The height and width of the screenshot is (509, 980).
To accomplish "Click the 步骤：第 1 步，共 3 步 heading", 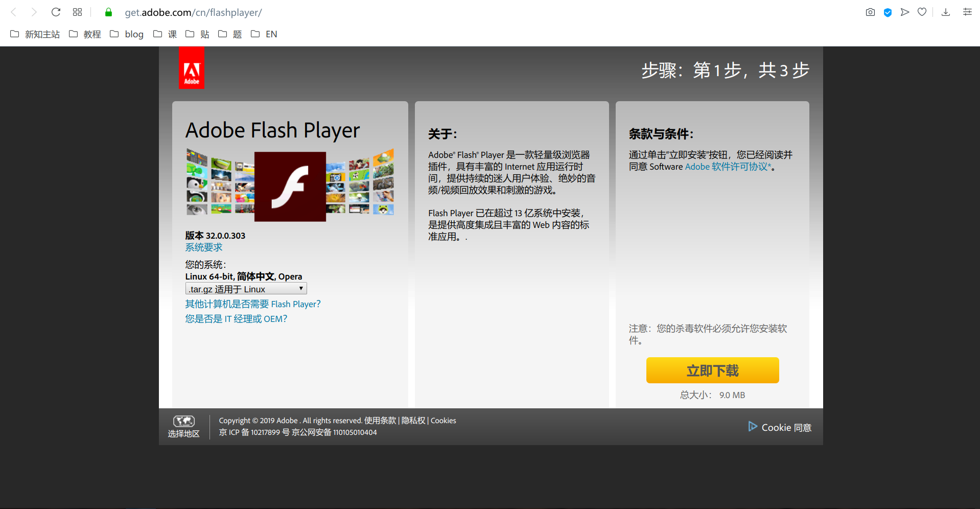I will click(x=726, y=70).
